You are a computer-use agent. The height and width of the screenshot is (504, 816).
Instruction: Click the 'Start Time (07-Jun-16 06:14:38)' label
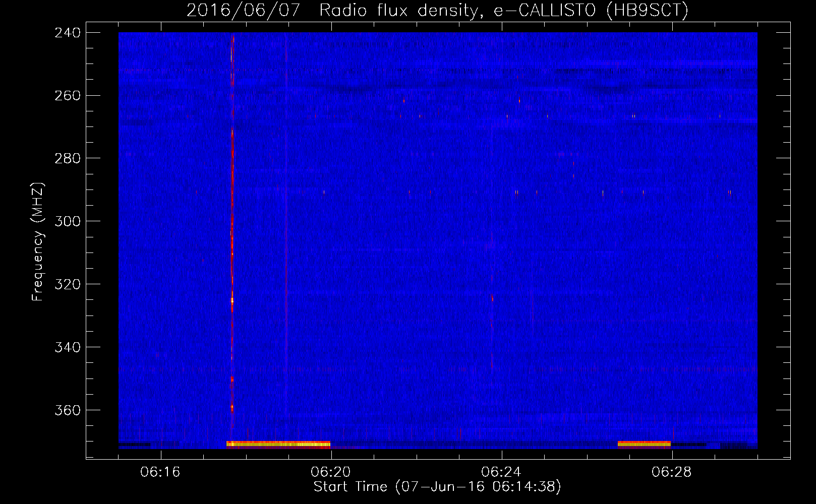pos(437,487)
